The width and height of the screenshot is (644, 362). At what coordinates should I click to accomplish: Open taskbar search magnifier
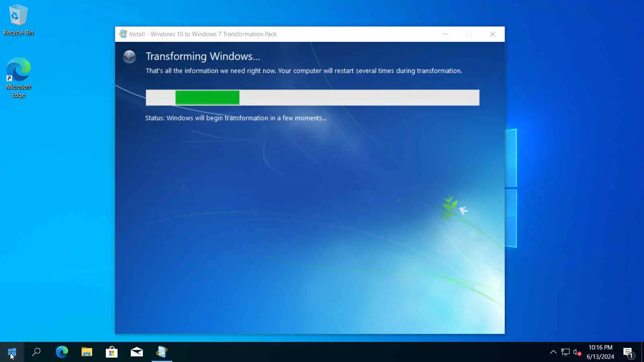pyautogui.click(x=36, y=352)
